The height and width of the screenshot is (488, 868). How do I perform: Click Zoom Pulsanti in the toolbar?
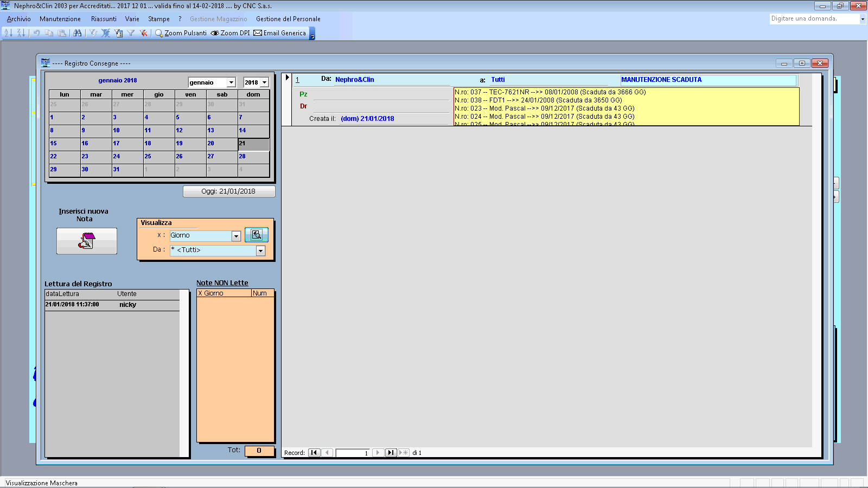point(181,33)
